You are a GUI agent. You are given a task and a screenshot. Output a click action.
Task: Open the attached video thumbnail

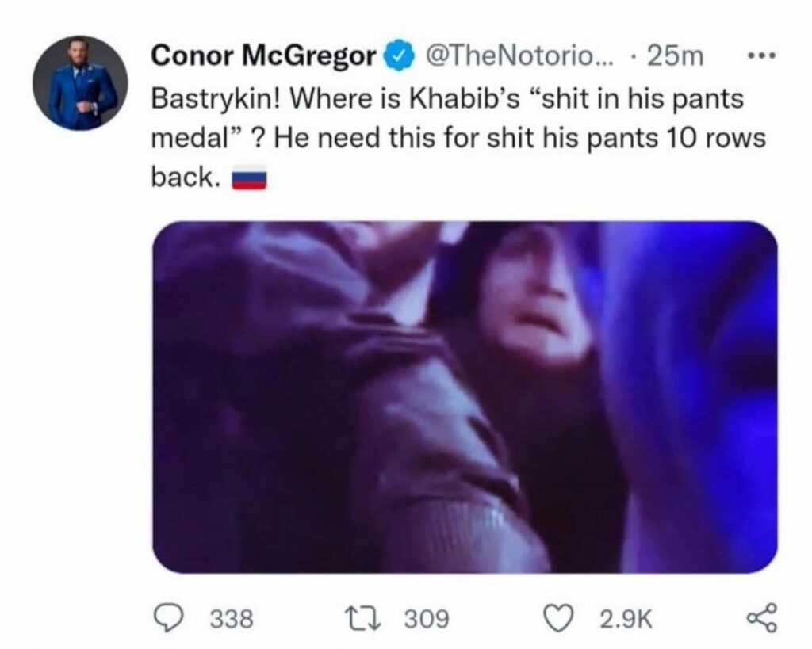(x=464, y=396)
